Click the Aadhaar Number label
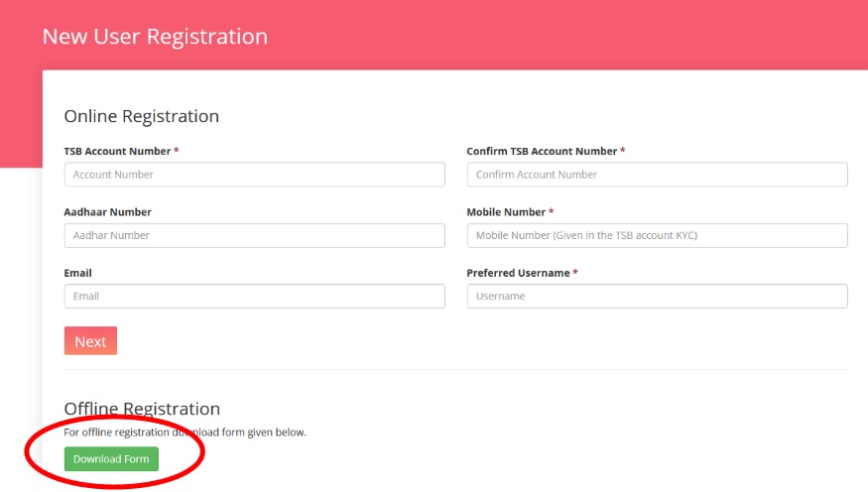 point(107,212)
